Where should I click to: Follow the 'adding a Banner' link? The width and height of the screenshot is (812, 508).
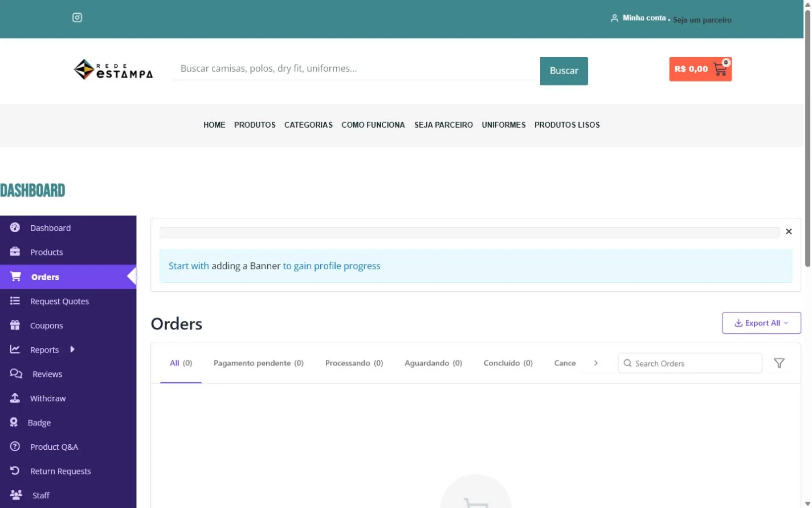tap(246, 266)
